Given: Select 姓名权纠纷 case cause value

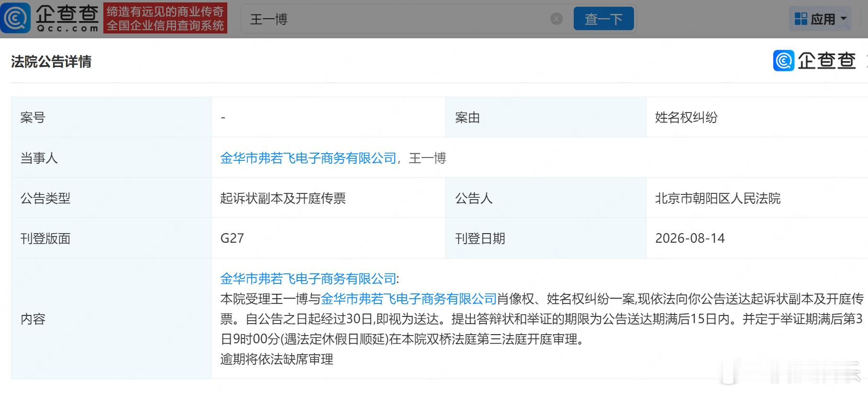Looking at the screenshot, I should tap(686, 117).
